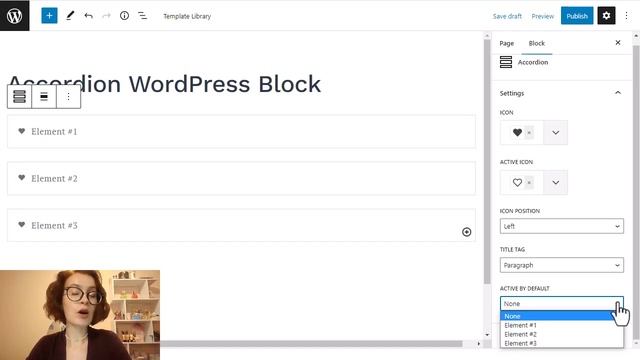Open the document Details info icon
Screen dimensions: 640x360
click(x=124, y=16)
